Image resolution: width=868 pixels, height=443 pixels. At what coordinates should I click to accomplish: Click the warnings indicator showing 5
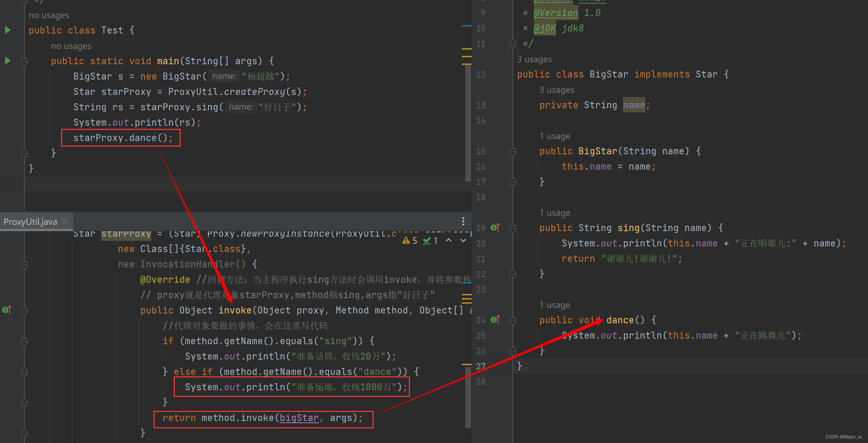pyautogui.click(x=410, y=241)
